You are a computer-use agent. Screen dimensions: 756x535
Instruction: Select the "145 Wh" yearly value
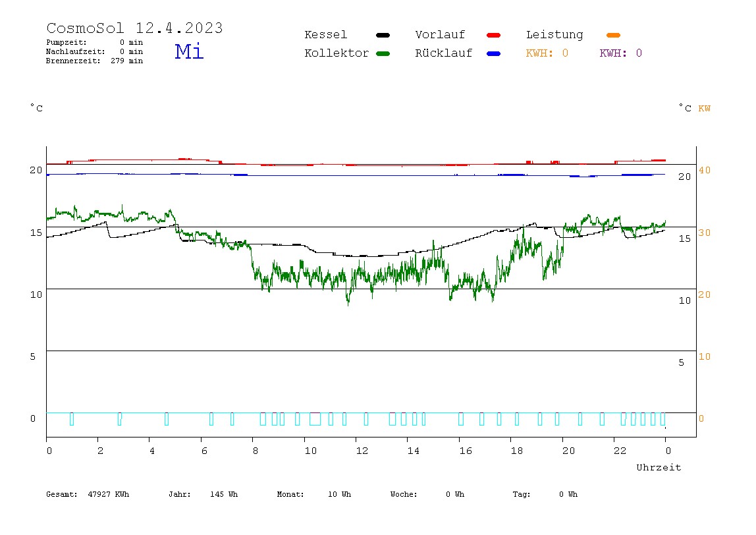(224, 494)
